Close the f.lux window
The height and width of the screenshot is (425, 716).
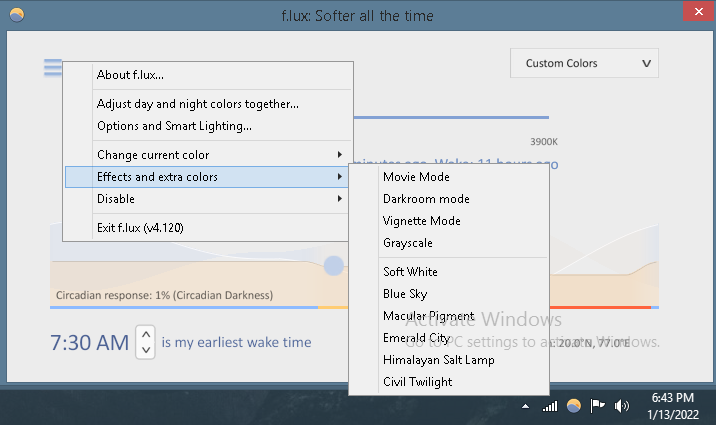coord(698,11)
